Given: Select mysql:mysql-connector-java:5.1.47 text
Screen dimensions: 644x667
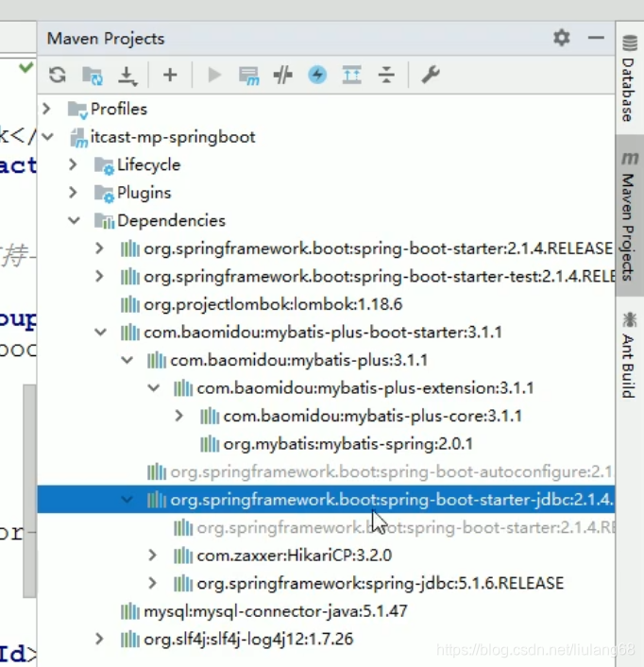Looking at the screenshot, I should pyautogui.click(x=276, y=611).
